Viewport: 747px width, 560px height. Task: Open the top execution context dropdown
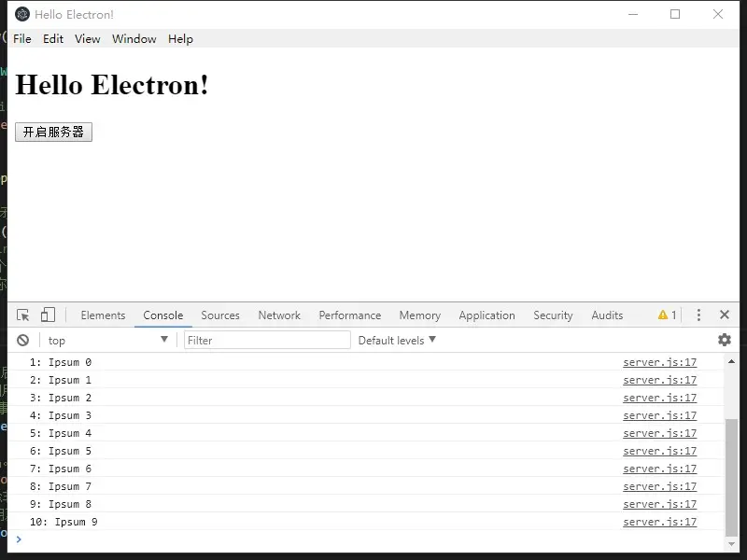click(107, 340)
